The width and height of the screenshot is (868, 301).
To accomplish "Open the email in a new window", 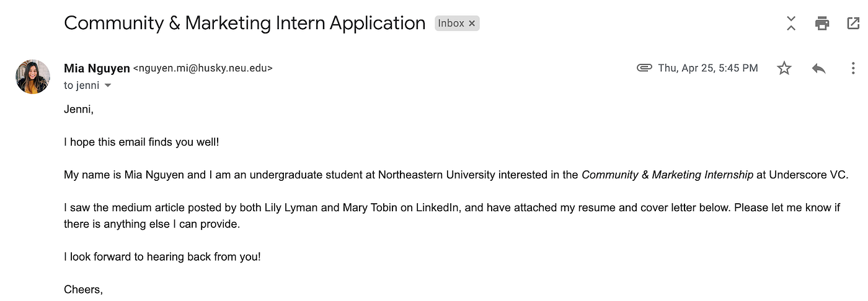I will point(854,24).
